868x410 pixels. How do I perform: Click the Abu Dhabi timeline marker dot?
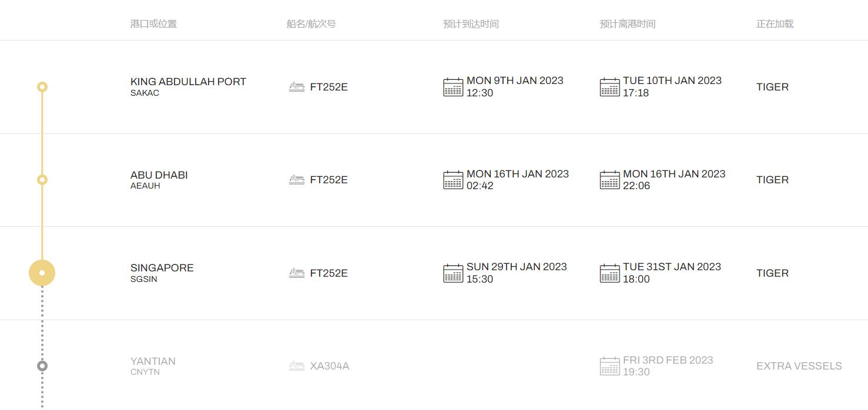(42, 180)
